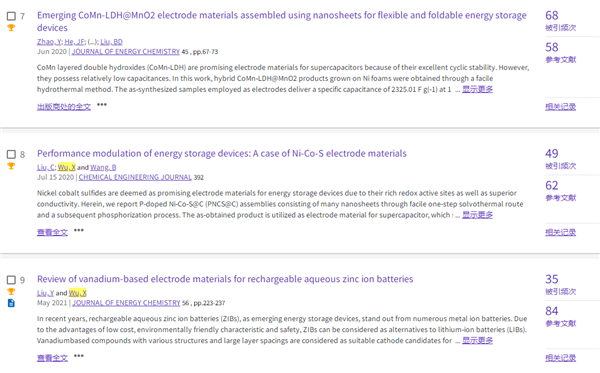Open the 84 cited references of record 9

(x=552, y=311)
